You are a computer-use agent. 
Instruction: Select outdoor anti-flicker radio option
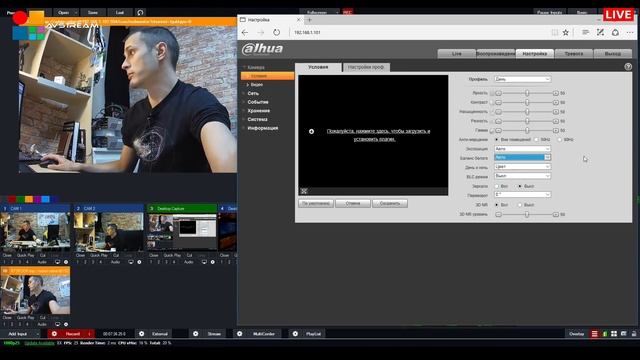[497, 140]
